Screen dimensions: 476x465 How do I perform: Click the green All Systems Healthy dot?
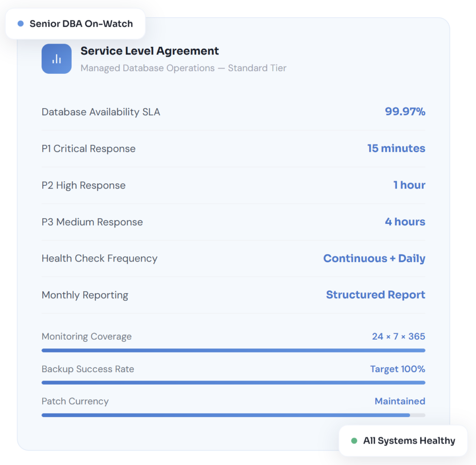tap(354, 441)
